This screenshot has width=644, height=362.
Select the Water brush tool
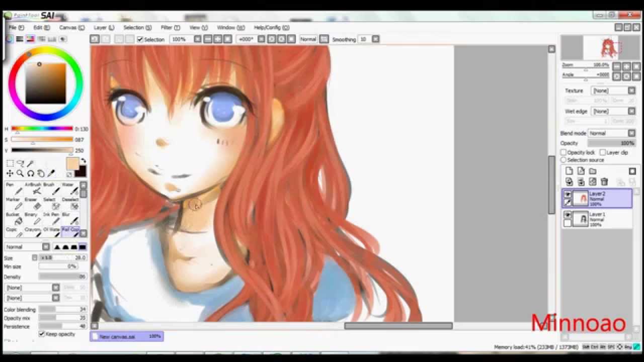pos(69,188)
